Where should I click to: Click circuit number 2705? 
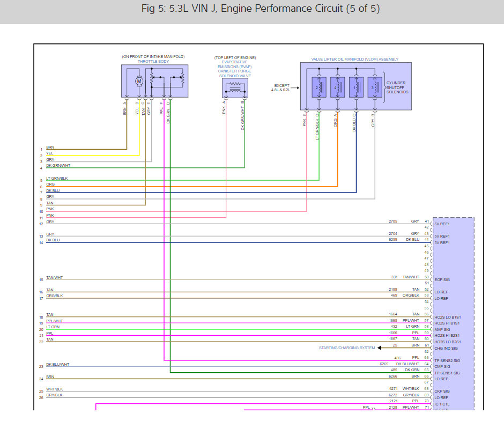pyautogui.click(x=393, y=221)
